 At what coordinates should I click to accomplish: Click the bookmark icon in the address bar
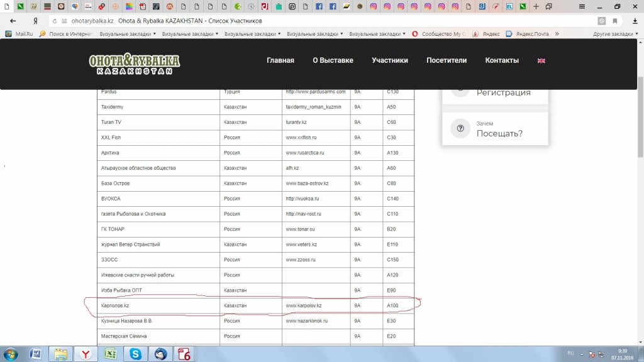615,21
